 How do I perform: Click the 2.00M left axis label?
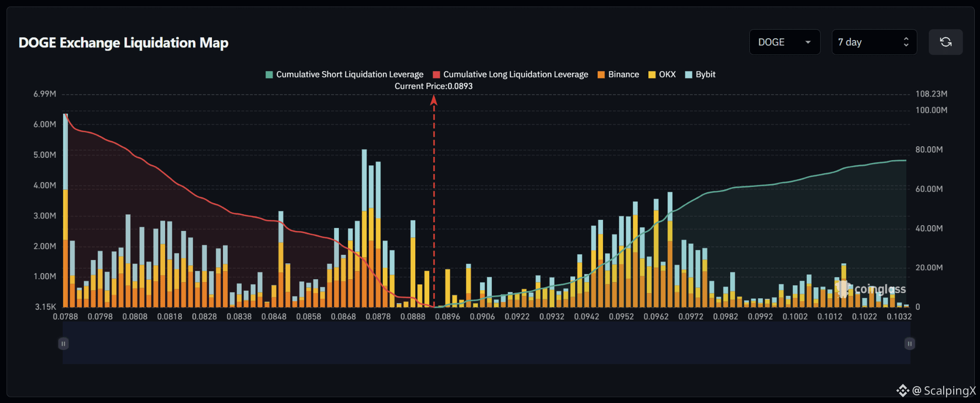pyautogui.click(x=45, y=246)
